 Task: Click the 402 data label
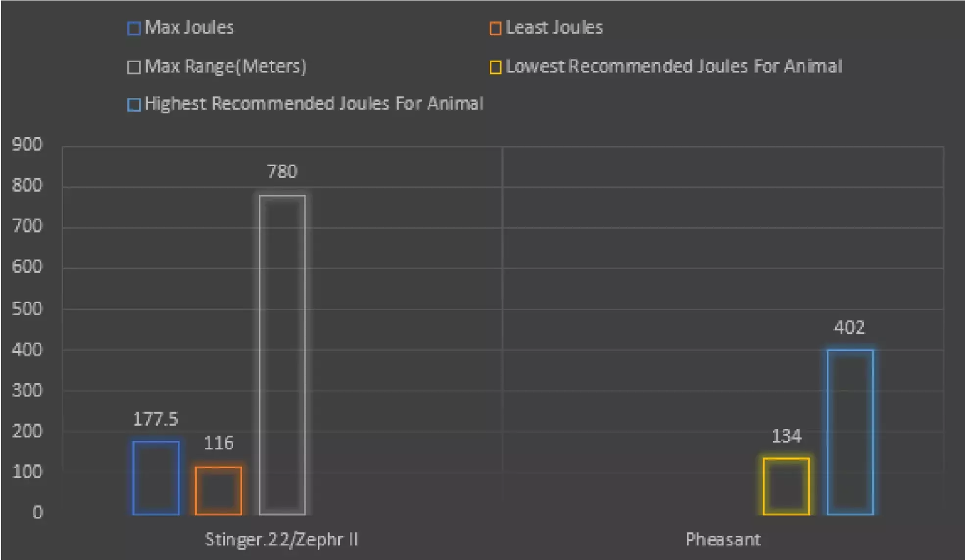(849, 327)
